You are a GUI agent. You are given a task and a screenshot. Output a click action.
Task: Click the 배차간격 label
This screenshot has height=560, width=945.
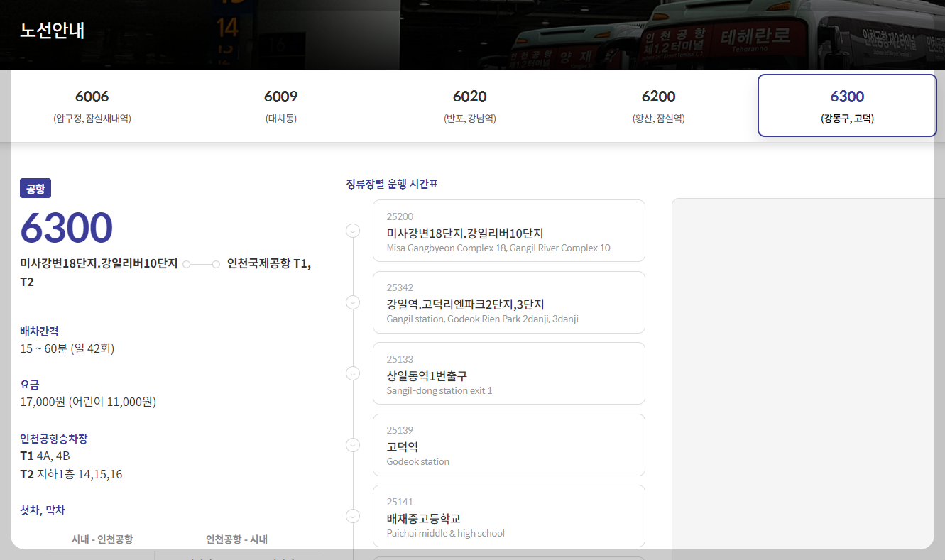pyautogui.click(x=39, y=331)
